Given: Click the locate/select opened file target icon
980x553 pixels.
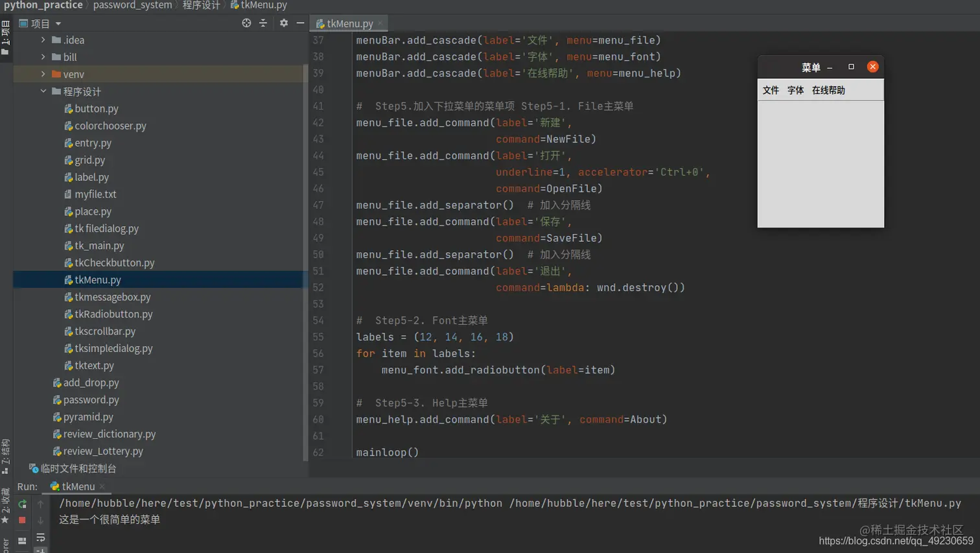Looking at the screenshot, I should pyautogui.click(x=246, y=23).
